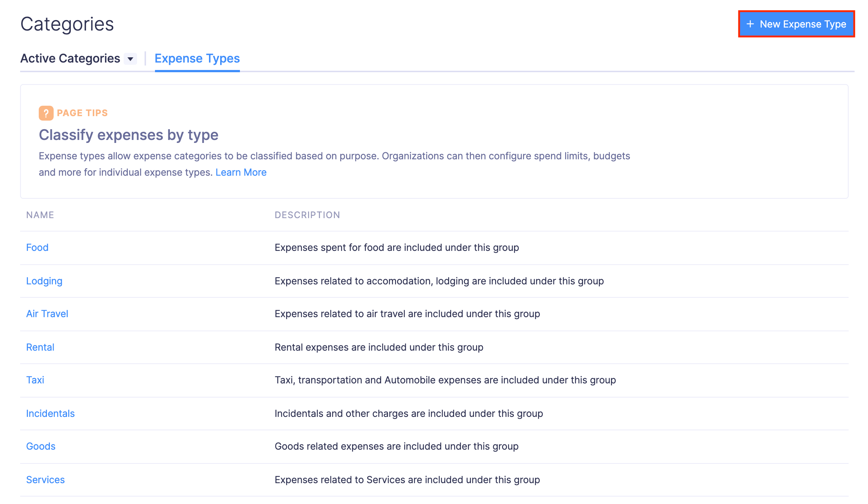Click the Classify expenses by type heading
868x504 pixels.
click(x=129, y=135)
